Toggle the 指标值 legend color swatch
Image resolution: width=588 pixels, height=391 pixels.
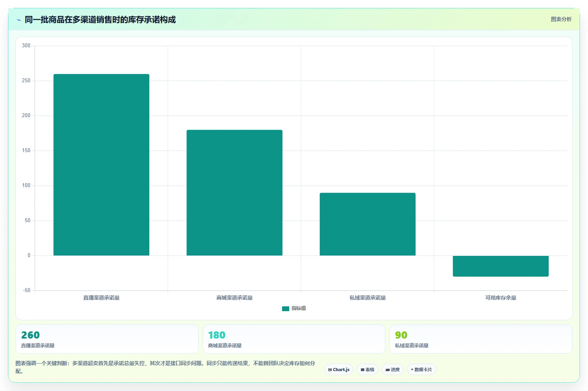tap(286, 308)
